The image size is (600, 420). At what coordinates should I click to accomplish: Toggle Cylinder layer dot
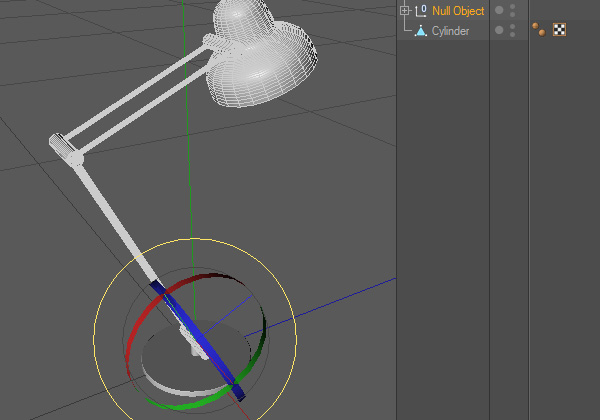[x=499, y=30]
